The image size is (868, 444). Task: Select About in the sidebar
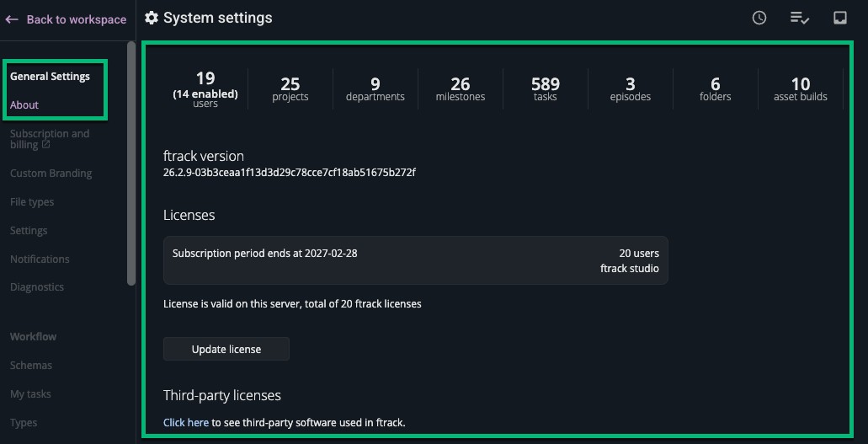click(x=24, y=105)
